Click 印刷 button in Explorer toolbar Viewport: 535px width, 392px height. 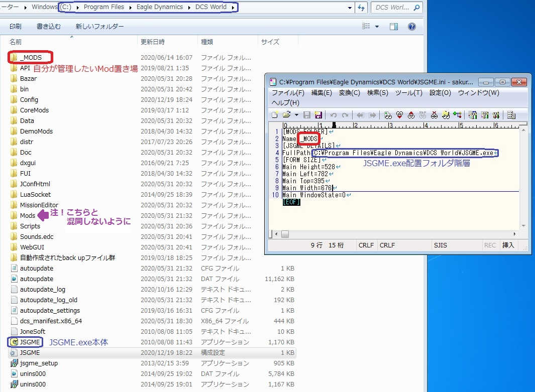point(16,26)
